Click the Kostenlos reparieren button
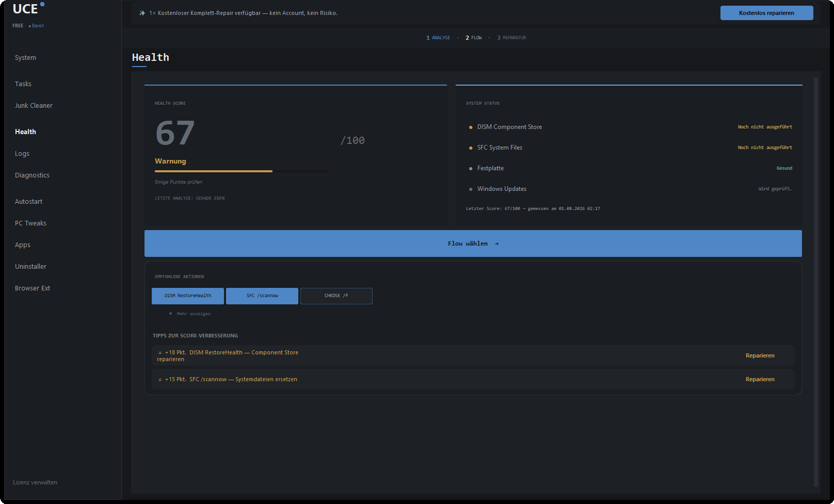This screenshot has height=504, width=834. pyautogui.click(x=766, y=13)
